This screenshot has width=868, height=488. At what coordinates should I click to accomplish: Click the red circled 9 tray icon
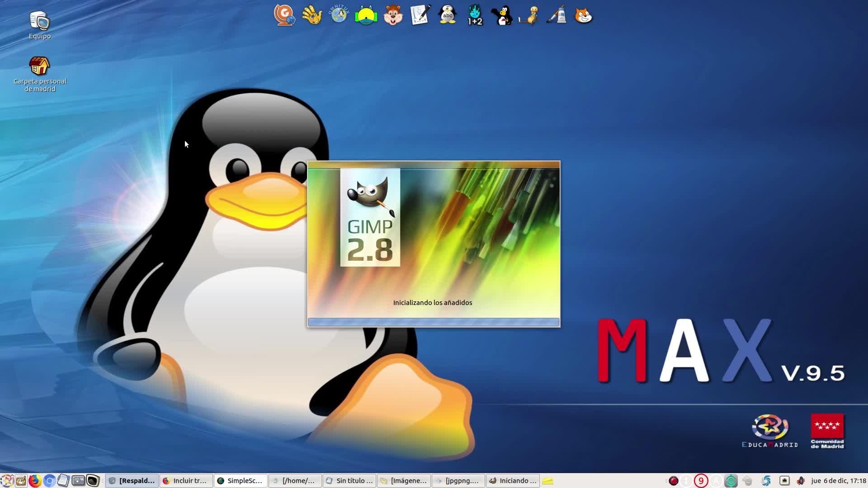pos(701,481)
